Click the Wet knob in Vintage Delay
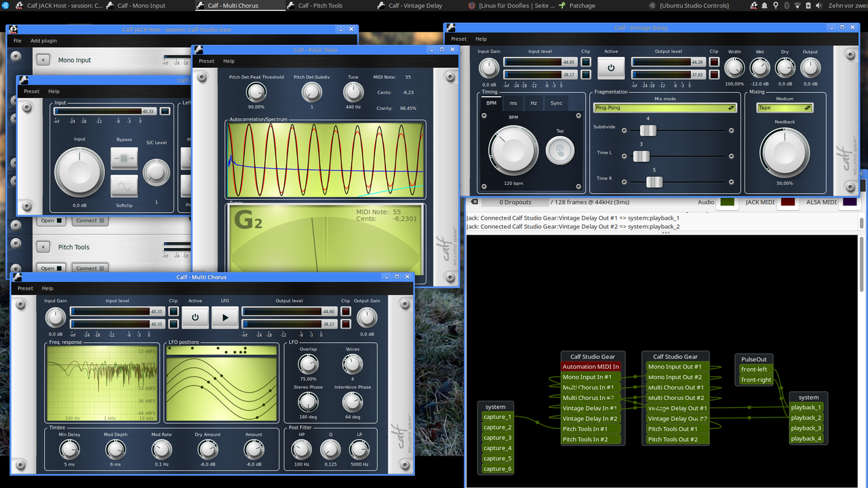 pyautogui.click(x=759, y=68)
